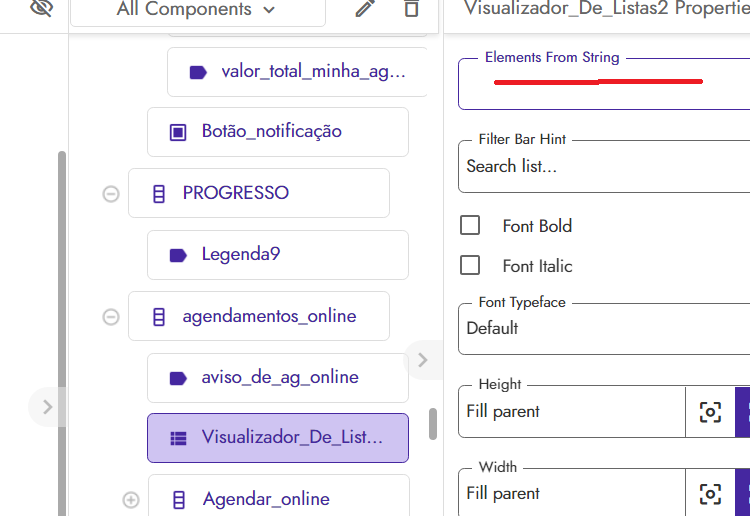Enable the Font Italic checkbox

(x=470, y=266)
